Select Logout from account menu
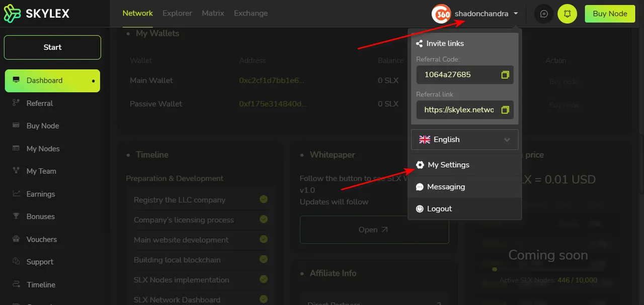Screen dimensions: 644x305 pos(464,209)
